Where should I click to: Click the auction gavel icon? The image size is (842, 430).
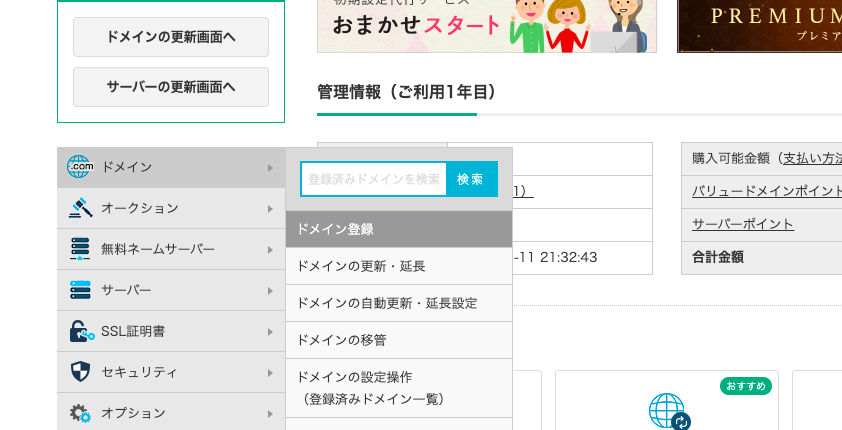coord(80,208)
